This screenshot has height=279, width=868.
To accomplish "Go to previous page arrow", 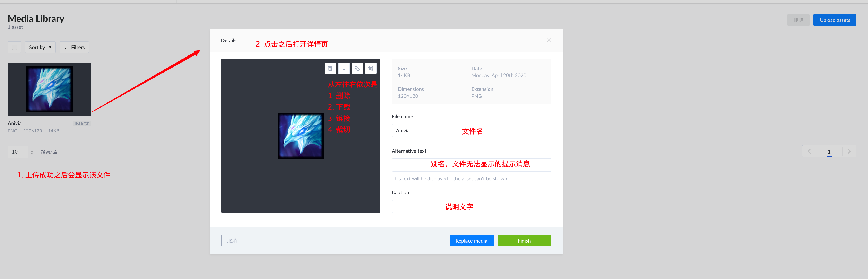I will click(x=809, y=151).
